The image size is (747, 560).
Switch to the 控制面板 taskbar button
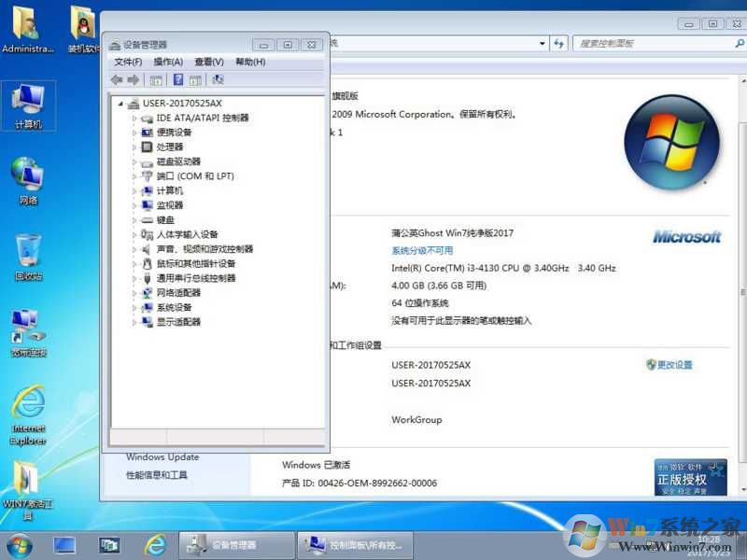(355, 546)
